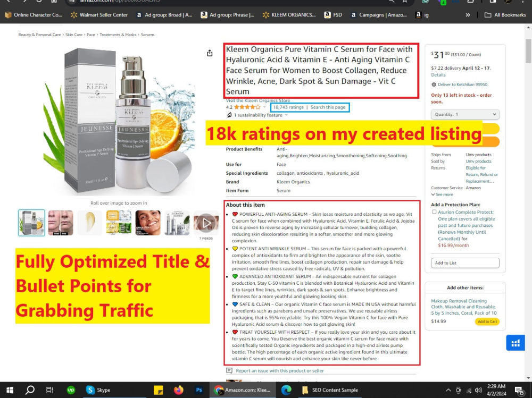532x398 pixels.
Task: Visit the Kleem Organics Store link
Action: [x=258, y=100]
